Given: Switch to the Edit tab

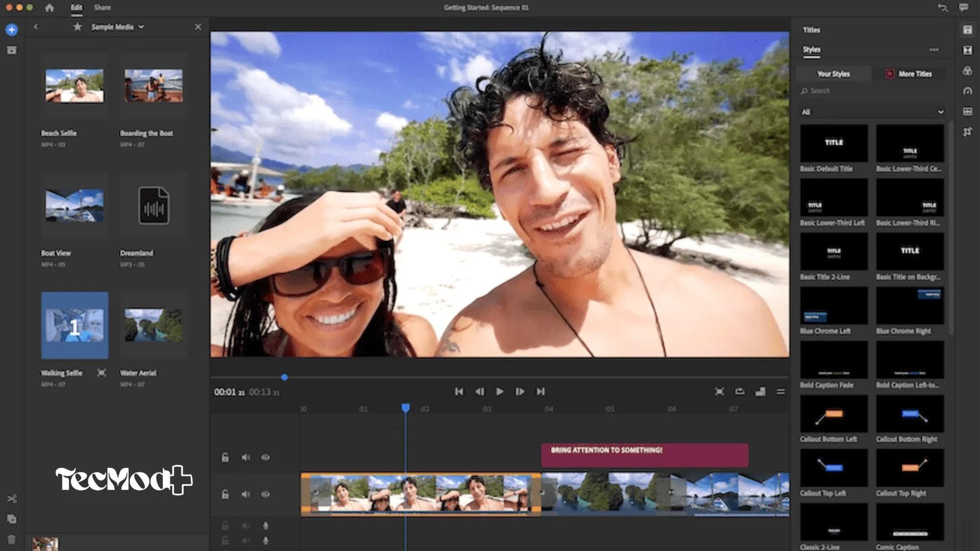Looking at the screenshot, I should (x=77, y=8).
